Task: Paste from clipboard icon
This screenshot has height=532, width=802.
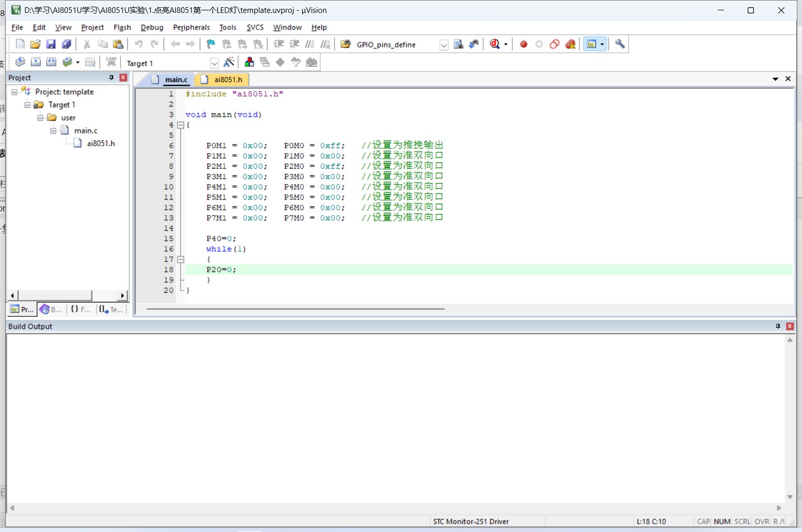Action: pos(118,44)
